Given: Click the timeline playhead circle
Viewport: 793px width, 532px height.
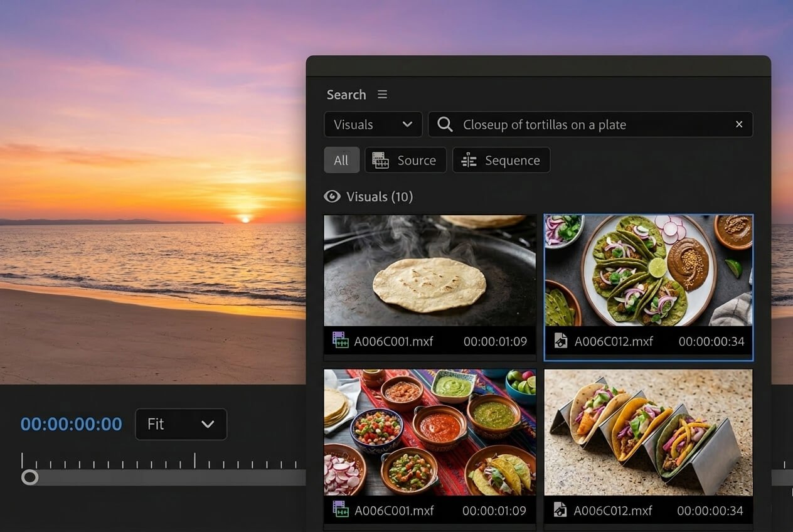Looking at the screenshot, I should (29, 477).
